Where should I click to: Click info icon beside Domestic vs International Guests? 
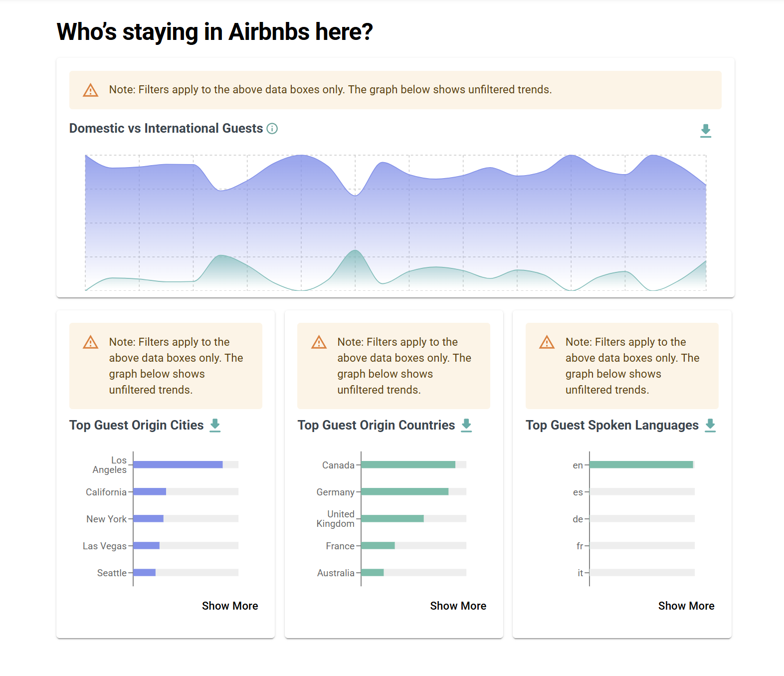[x=272, y=129]
